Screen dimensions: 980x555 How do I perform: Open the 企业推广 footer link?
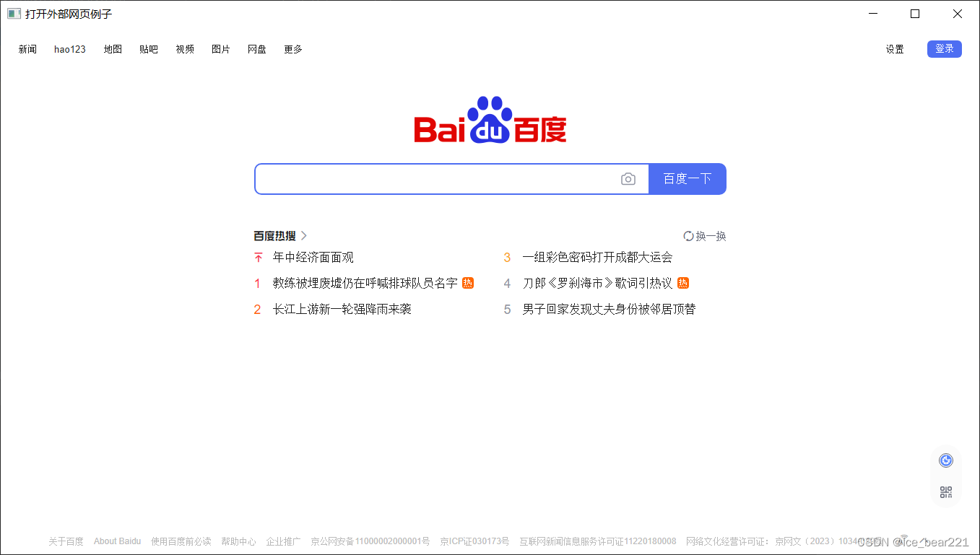(283, 541)
